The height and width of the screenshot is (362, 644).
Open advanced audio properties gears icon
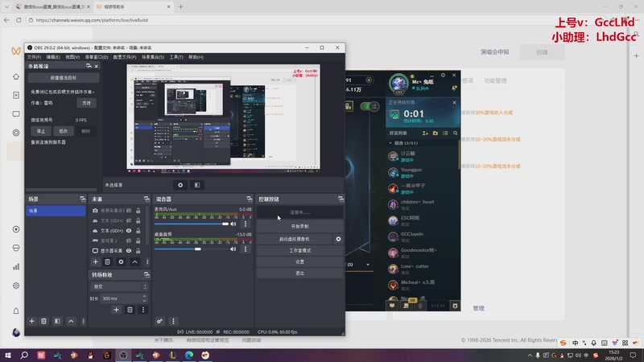point(159,321)
